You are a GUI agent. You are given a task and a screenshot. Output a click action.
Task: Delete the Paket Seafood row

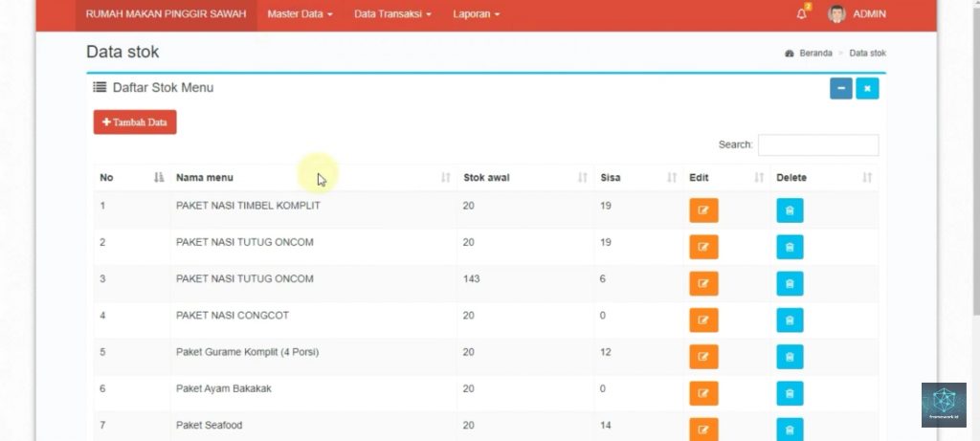point(790,430)
